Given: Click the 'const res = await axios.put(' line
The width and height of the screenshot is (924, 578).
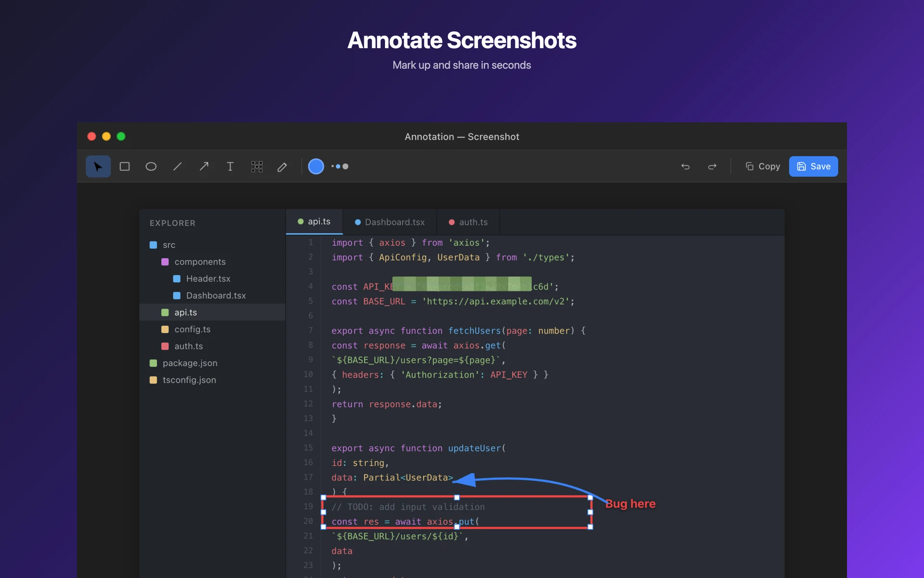Looking at the screenshot, I should coord(405,522).
